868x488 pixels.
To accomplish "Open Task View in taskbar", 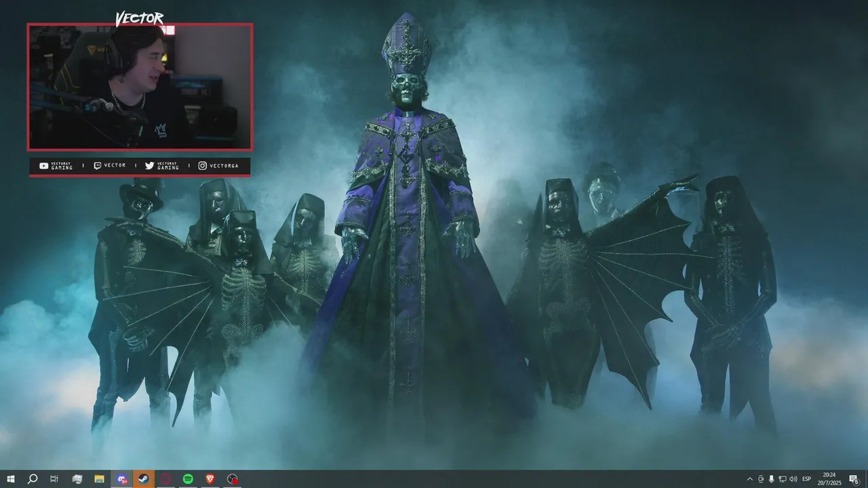I will 54,479.
